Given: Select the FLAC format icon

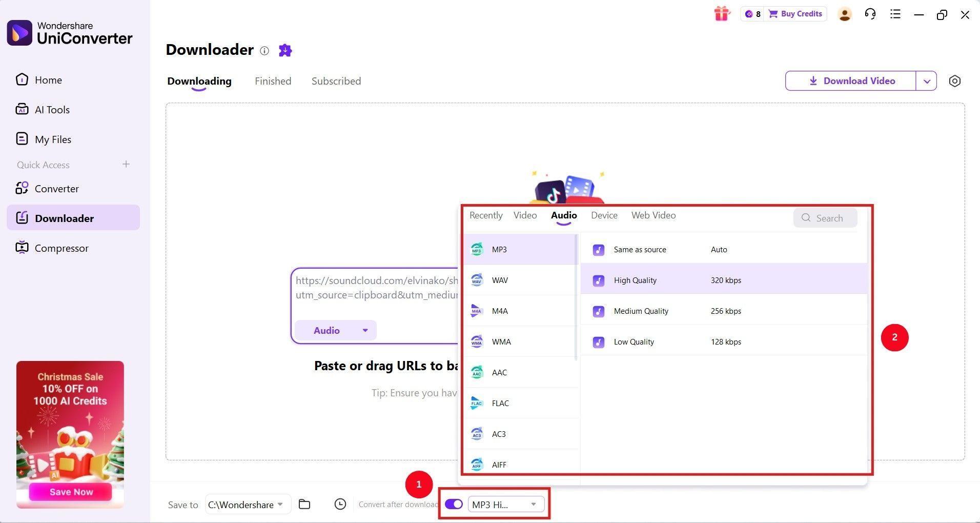Looking at the screenshot, I should coord(477,403).
